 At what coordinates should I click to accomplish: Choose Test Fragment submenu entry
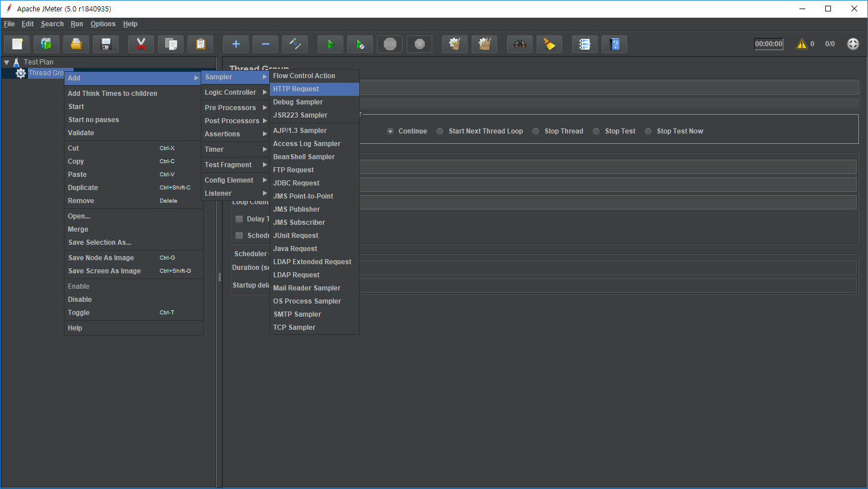tap(236, 165)
